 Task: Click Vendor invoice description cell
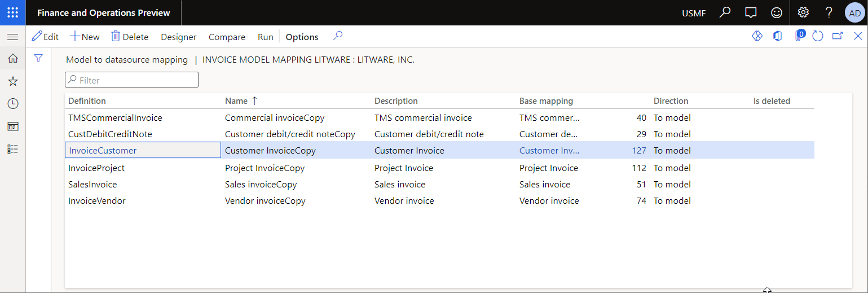[404, 201]
